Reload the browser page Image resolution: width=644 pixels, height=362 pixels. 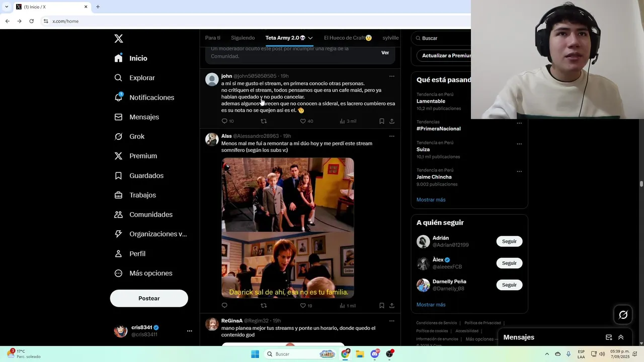[x=31, y=21]
